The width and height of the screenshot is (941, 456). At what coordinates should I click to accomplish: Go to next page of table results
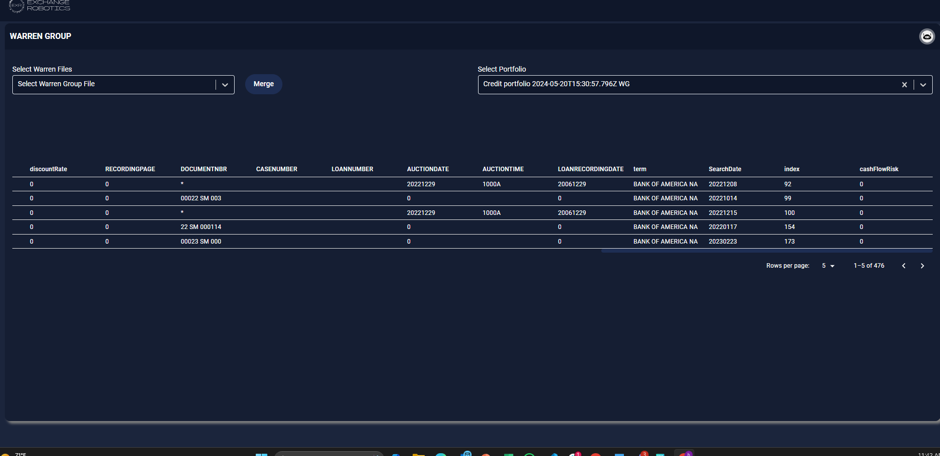[922, 266]
